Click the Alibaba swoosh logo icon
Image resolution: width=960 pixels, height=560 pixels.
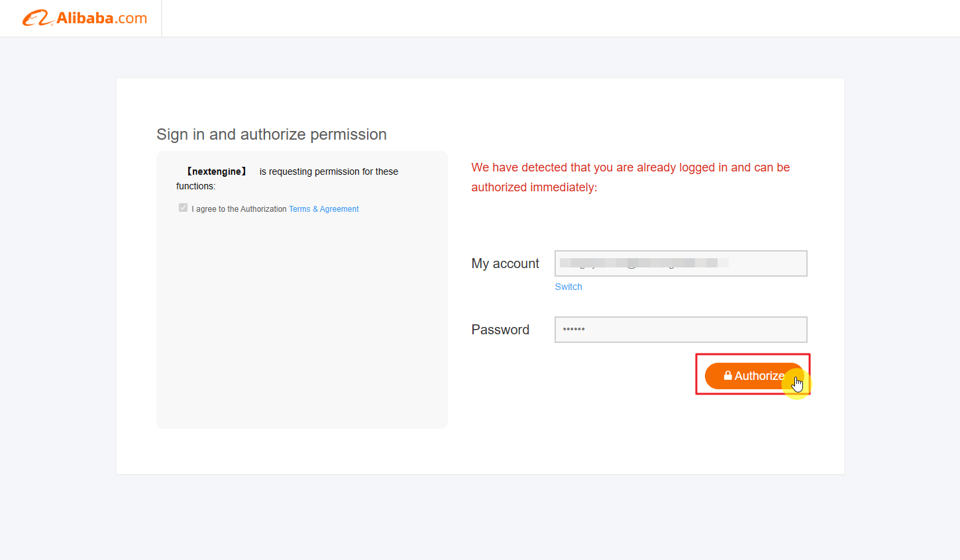pos(37,18)
